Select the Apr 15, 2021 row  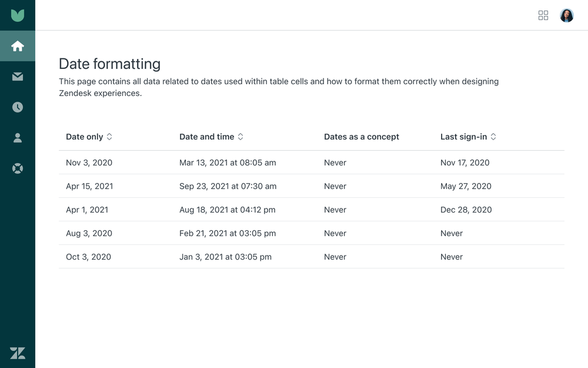(89, 186)
